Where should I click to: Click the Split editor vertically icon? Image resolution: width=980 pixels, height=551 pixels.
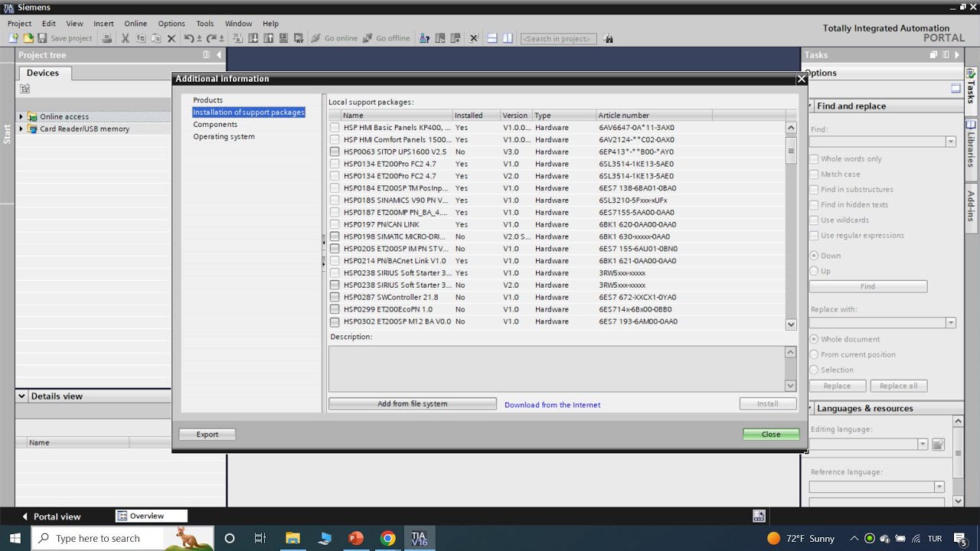(x=507, y=38)
